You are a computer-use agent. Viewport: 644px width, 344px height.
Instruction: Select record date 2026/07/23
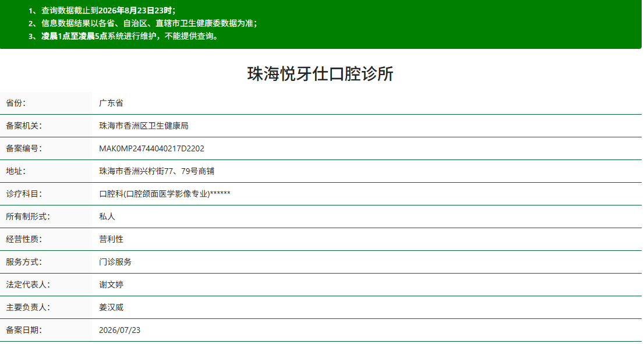click(x=119, y=330)
